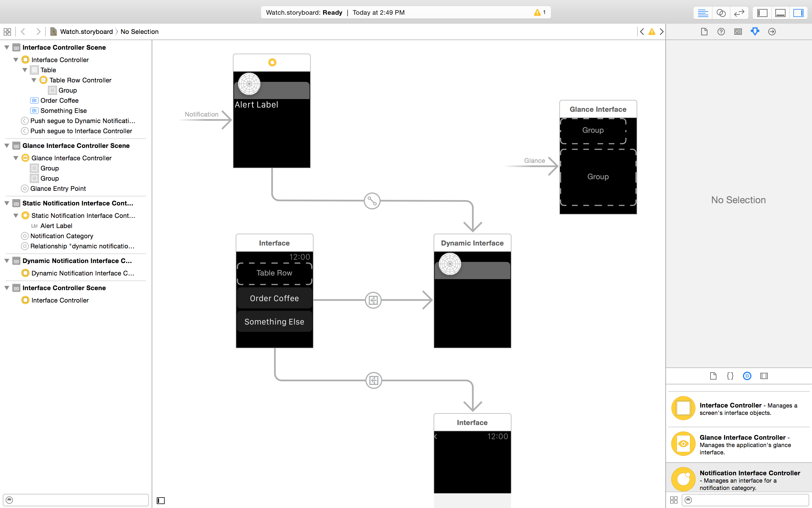Image resolution: width=812 pixels, height=508 pixels.
Task: Hide the document outline using the canvas corner button
Action: 161,501
